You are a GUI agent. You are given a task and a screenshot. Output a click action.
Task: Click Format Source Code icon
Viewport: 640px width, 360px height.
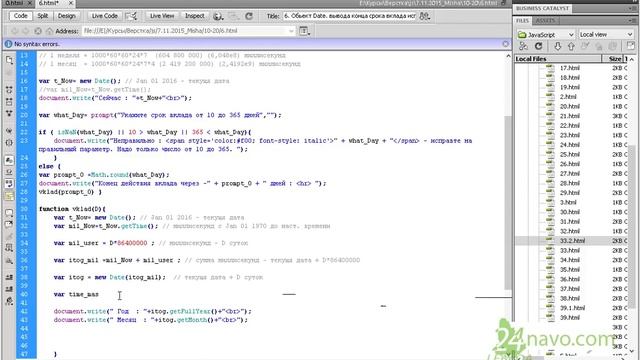click(x=9, y=301)
